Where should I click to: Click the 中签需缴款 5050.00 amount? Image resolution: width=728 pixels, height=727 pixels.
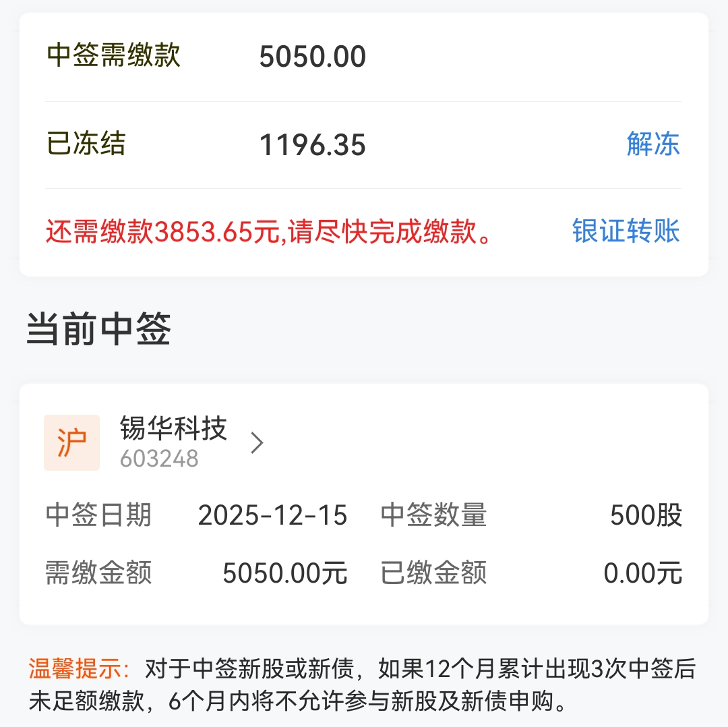coord(313,57)
